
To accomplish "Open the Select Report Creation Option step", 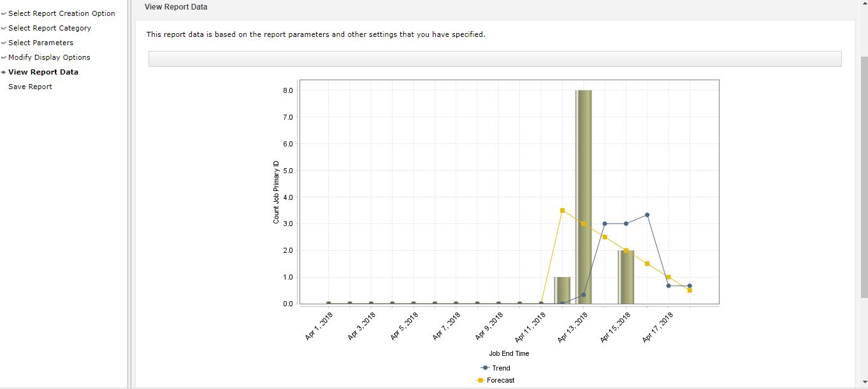I will [62, 13].
